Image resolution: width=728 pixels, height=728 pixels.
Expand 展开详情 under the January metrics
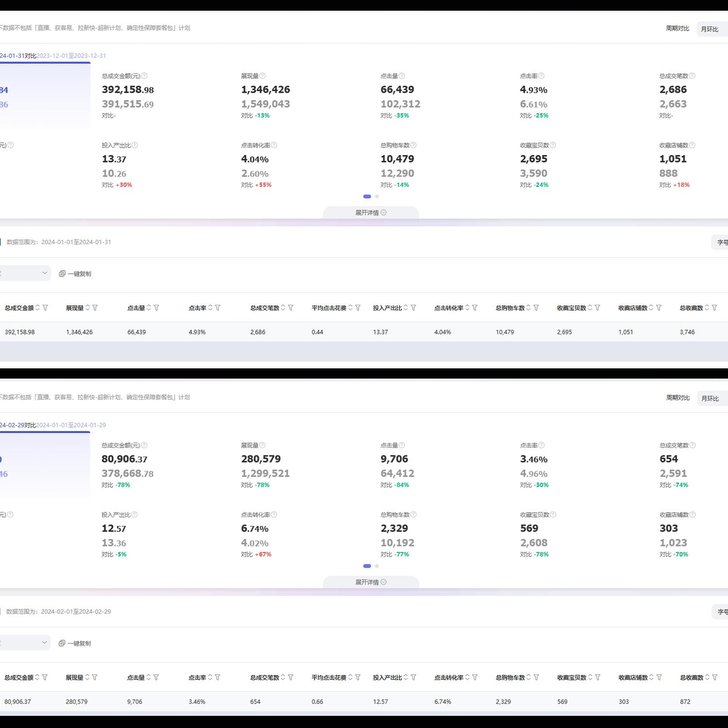point(371,213)
